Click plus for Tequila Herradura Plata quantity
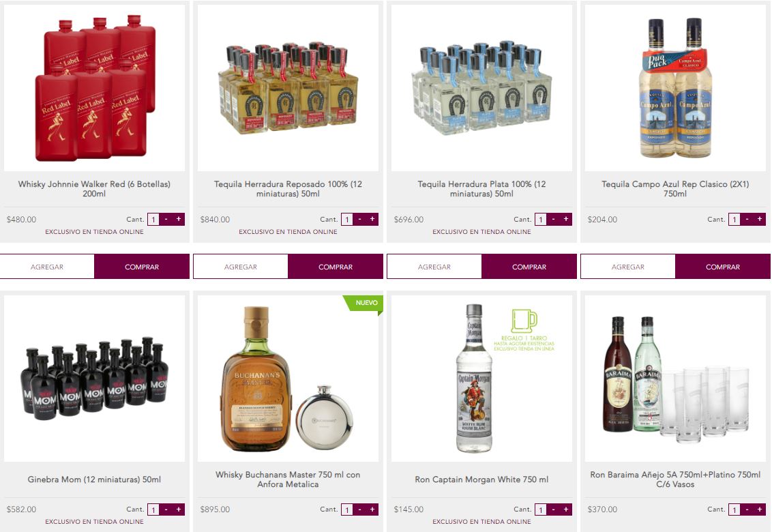Viewport: 772px width, 532px height. click(x=566, y=219)
